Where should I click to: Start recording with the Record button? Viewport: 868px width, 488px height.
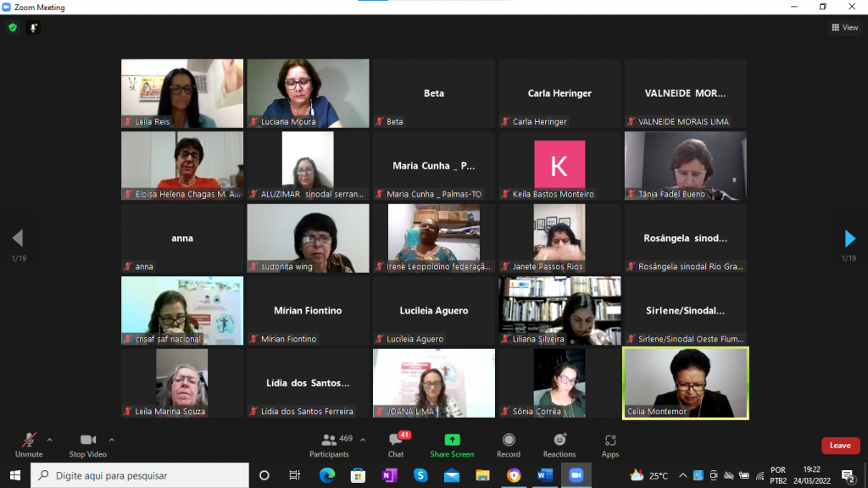[509, 444]
